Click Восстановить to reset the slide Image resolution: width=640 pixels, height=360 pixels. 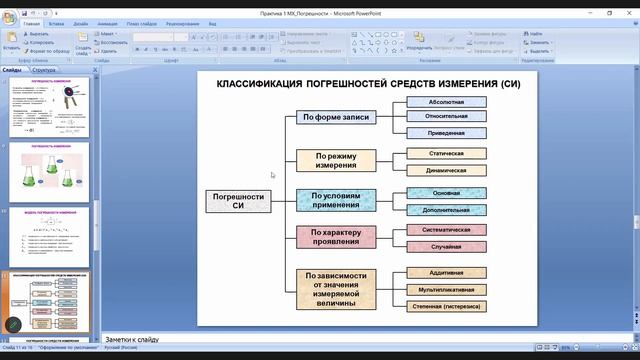click(x=111, y=42)
